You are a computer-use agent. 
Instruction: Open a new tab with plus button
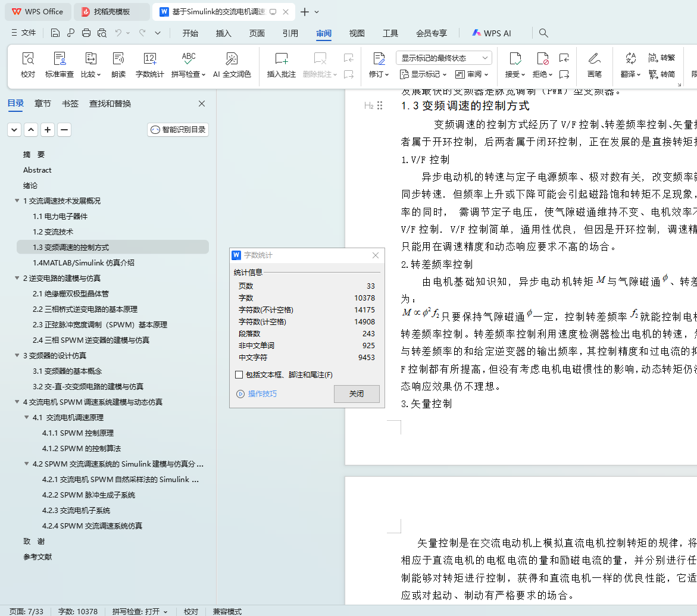[305, 12]
